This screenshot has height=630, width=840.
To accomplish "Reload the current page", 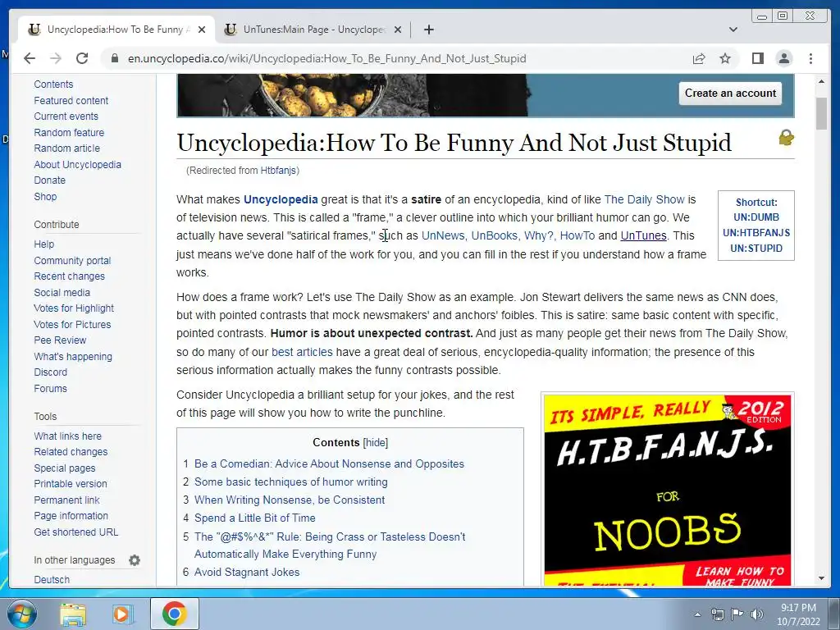I will 82,58.
